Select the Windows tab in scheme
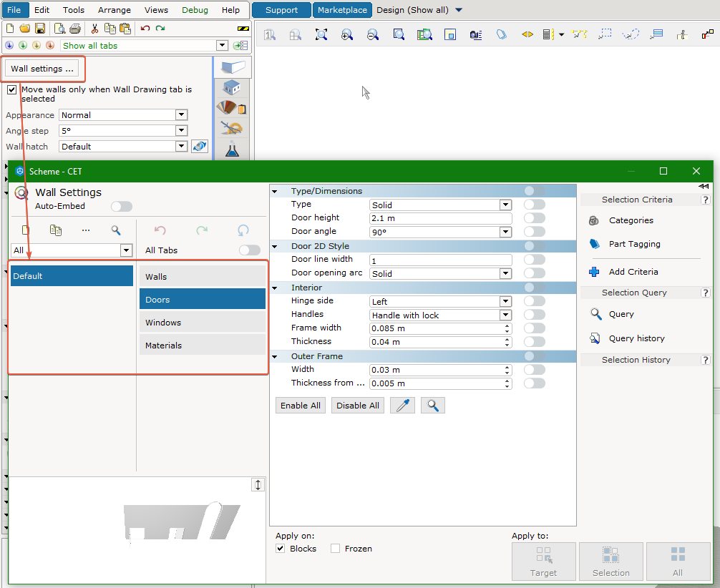 click(203, 322)
